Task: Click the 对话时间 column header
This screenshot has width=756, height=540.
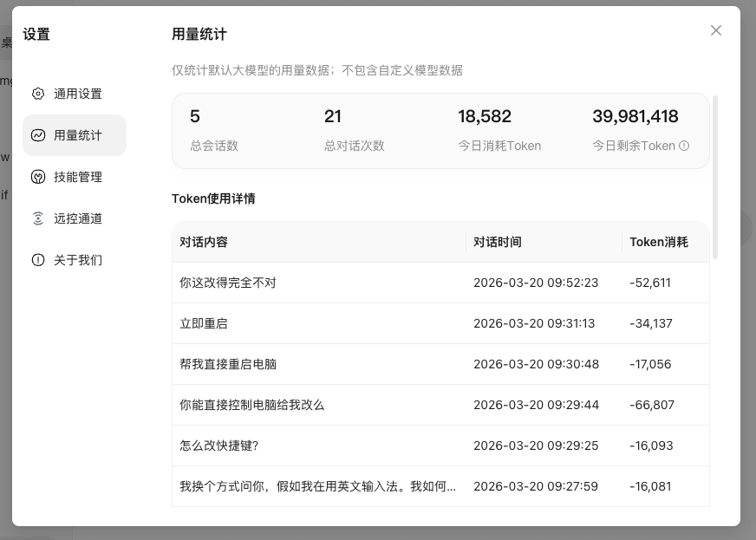Action: click(498, 242)
